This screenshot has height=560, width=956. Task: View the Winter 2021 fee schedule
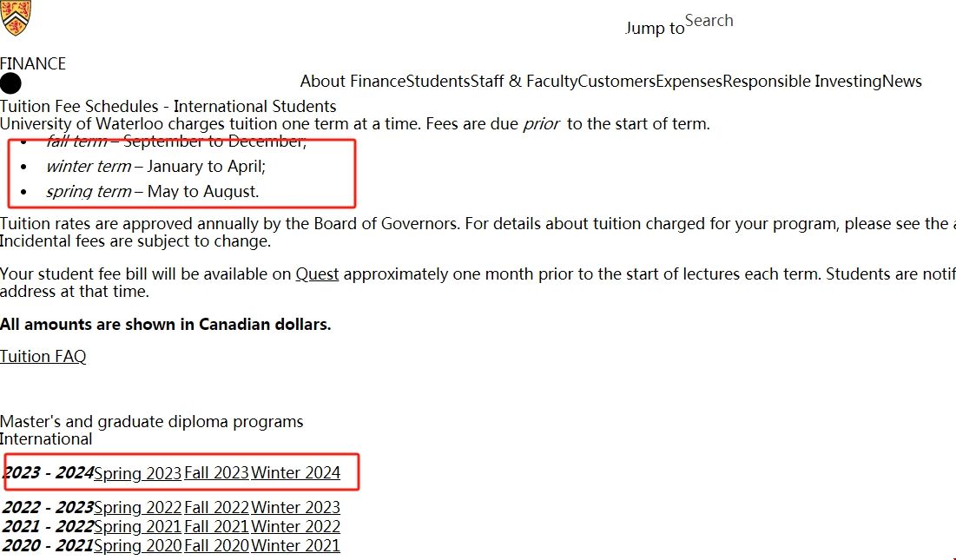(x=295, y=546)
